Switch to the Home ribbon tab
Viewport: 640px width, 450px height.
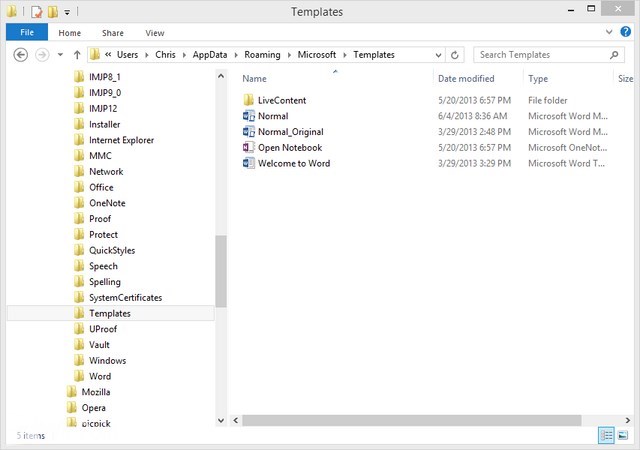[x=69, y=33]
